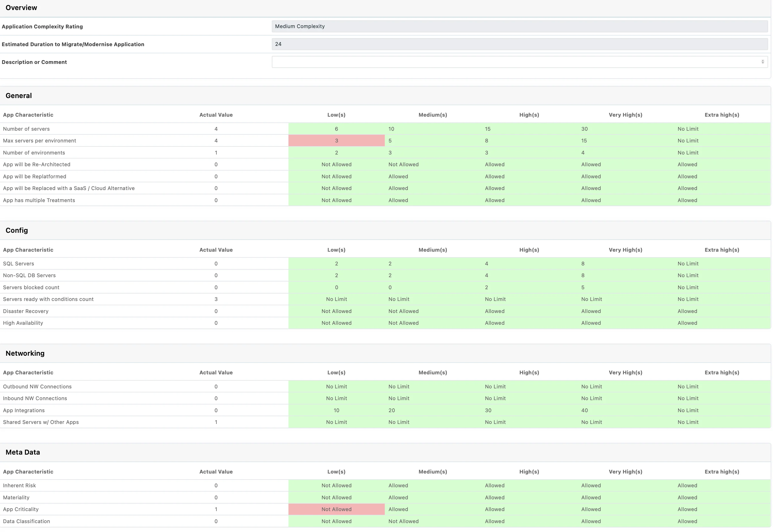Click the 'Outbound NW Connections' row label
This screenshot has width=773, height=532.
click(x=37, y=387)
